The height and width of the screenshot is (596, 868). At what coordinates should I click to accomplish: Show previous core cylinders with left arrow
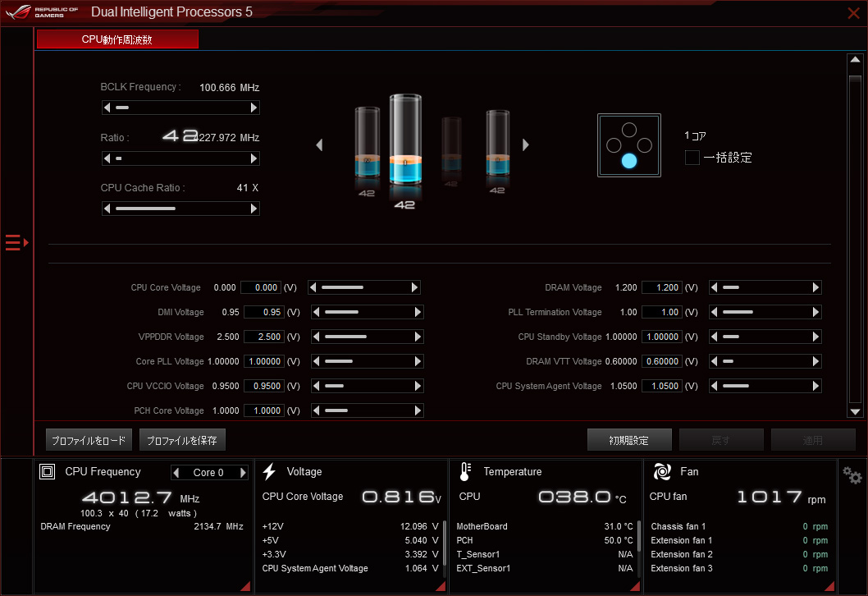[x=319, y=145]
